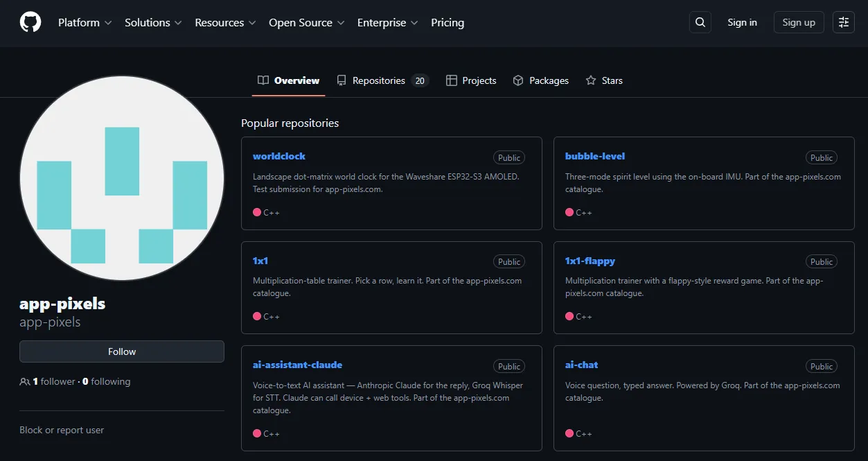
Task: Switch to the Projects tab
Action: tap(471, 80)
